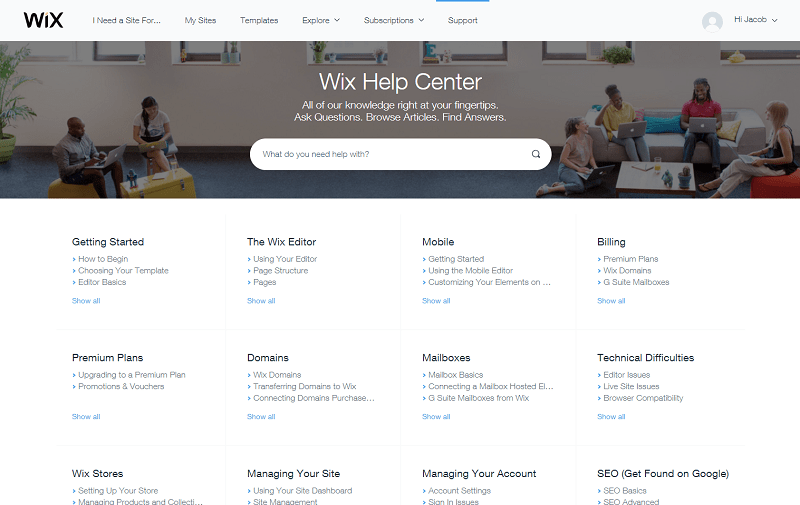
Task: Open Upgrading to a Premium Plan
Action: [132, 375]
